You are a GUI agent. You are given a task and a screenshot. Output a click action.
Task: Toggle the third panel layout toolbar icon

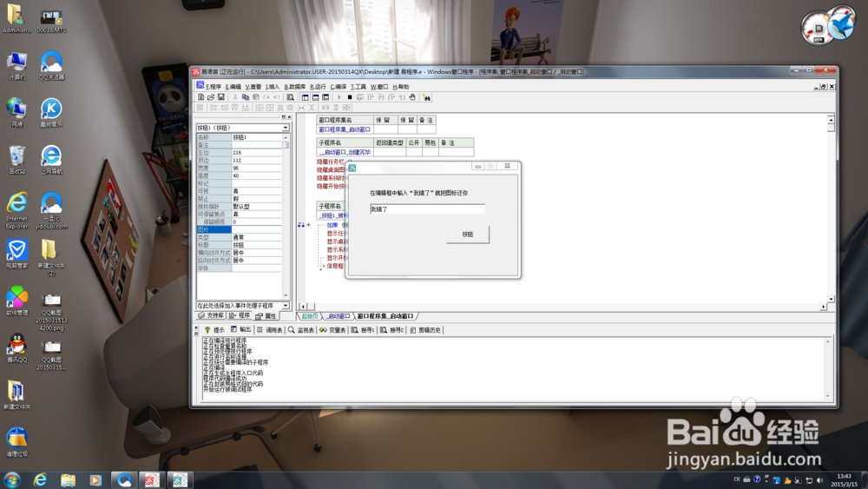(x=325, y=97)
